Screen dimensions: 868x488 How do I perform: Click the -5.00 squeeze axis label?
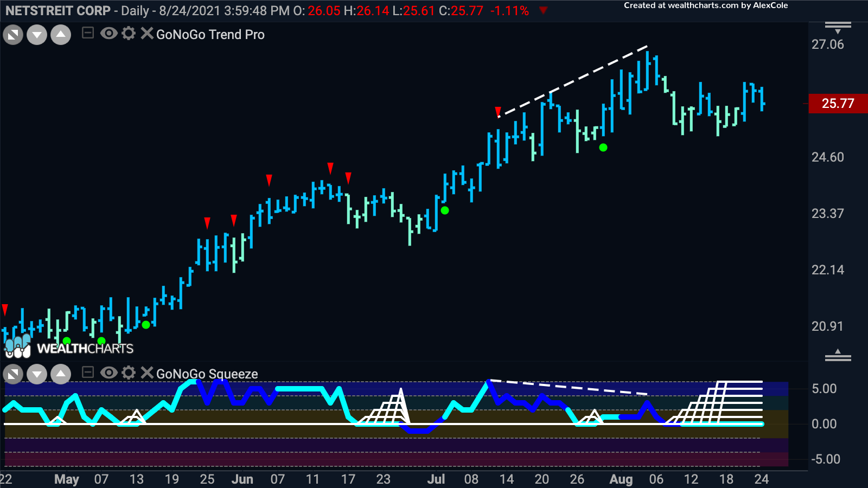[x=826, y=459]
